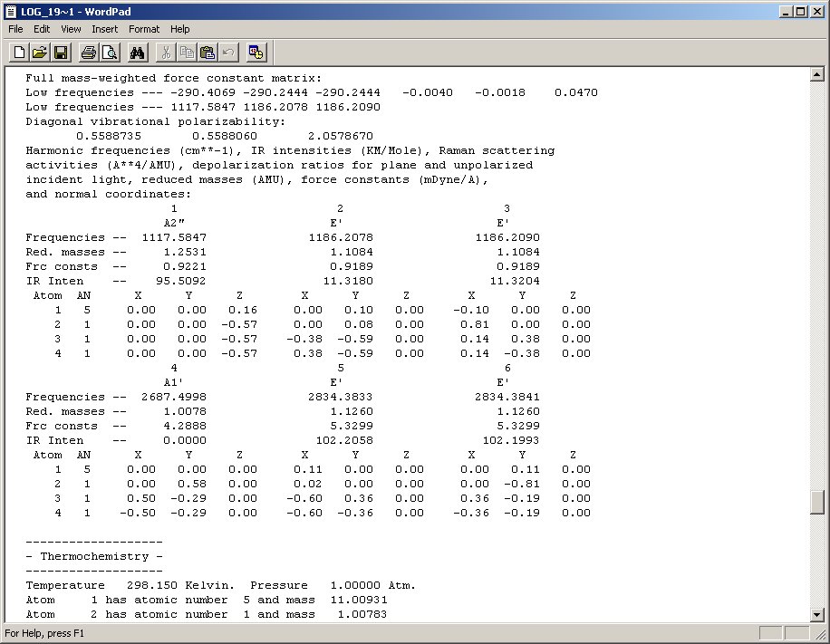830x644 pixels.
Task: Click the force constant value 4.2888
Action: pyautogui.click(x=185, y=426)
